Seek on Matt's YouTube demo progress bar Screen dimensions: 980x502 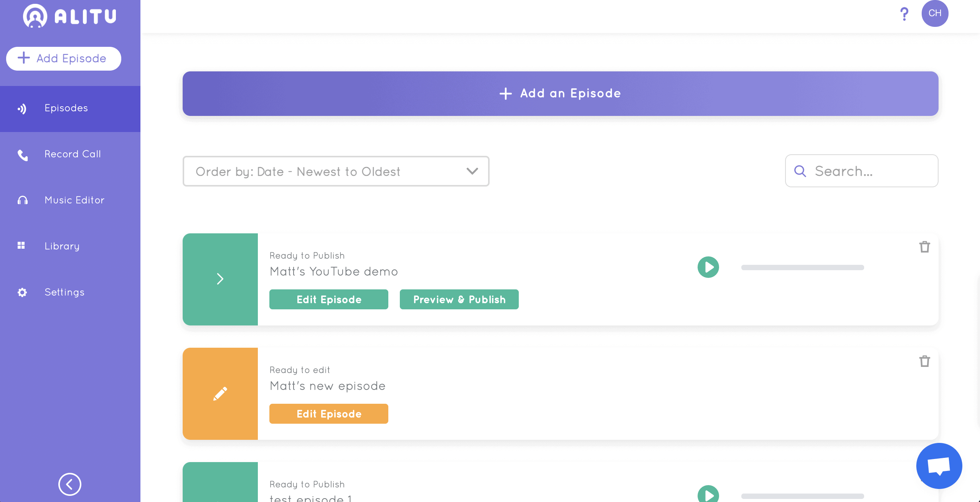[803, 268]
